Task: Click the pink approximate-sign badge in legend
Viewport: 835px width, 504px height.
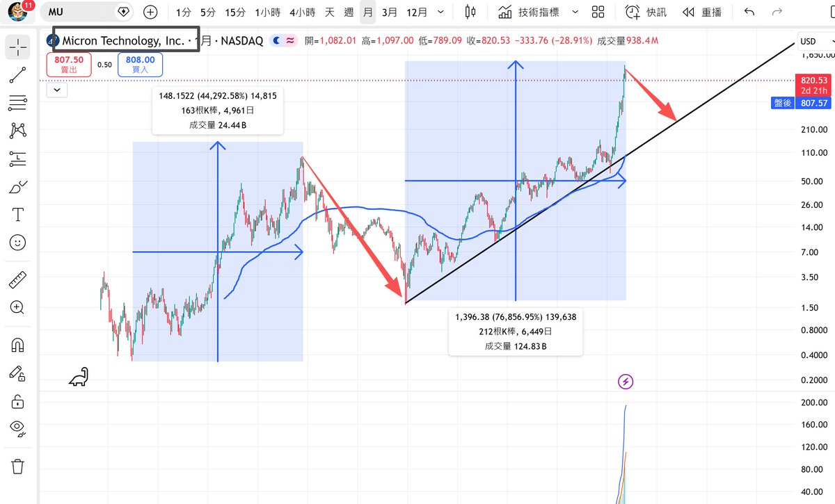Action: [292, 41]
